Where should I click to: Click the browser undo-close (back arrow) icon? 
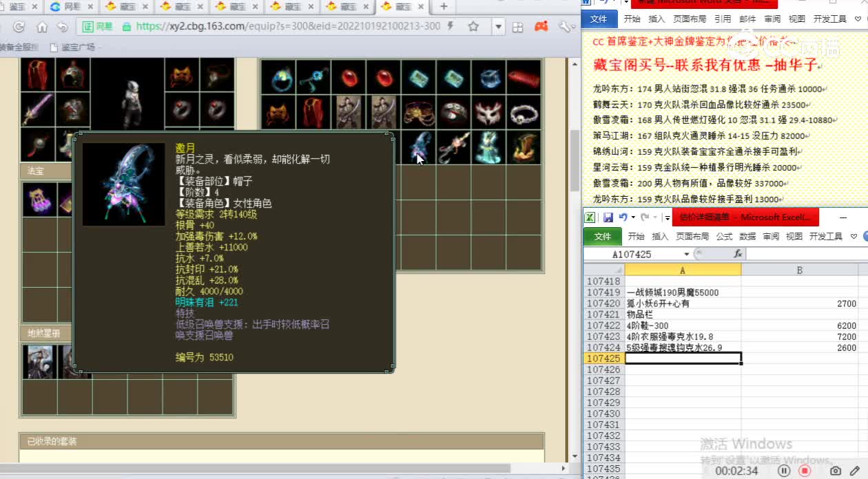point(63,27)
